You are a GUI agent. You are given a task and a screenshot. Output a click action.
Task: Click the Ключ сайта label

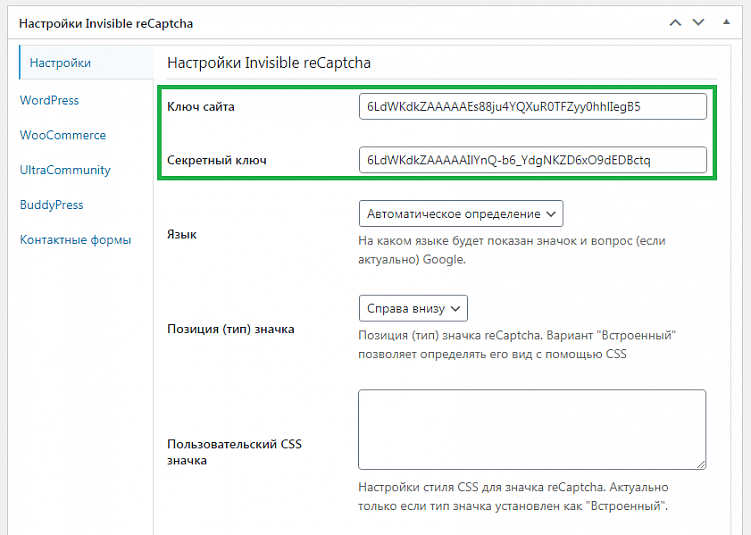pos(201,107)
